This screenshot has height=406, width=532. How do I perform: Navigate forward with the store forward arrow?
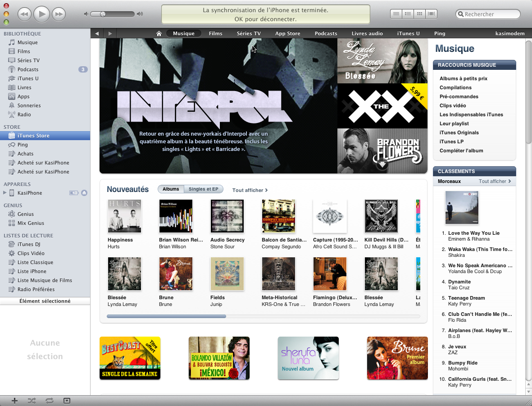click(110, 33)
